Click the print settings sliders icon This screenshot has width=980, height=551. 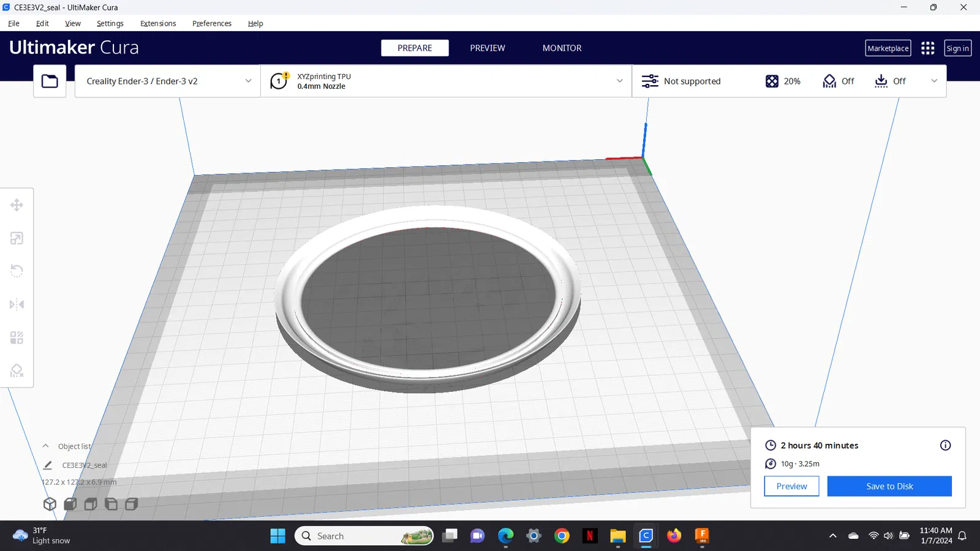650,81
